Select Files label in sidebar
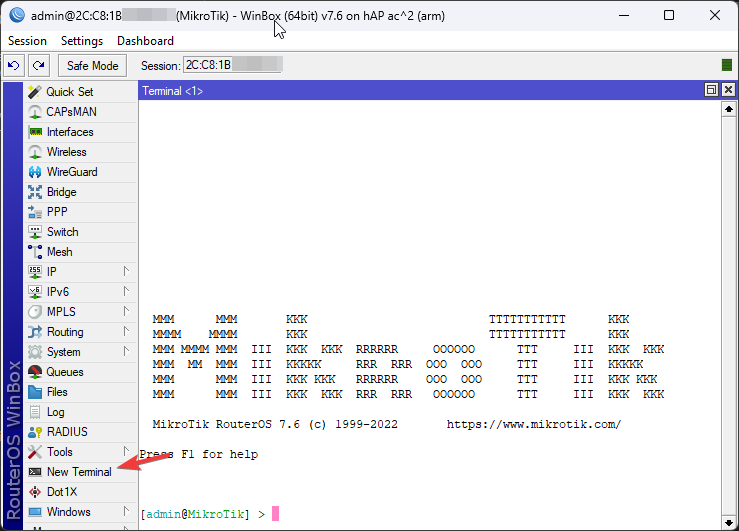This screenshot has width=739, height=531. pyautogui.click(x=57, y=392)
